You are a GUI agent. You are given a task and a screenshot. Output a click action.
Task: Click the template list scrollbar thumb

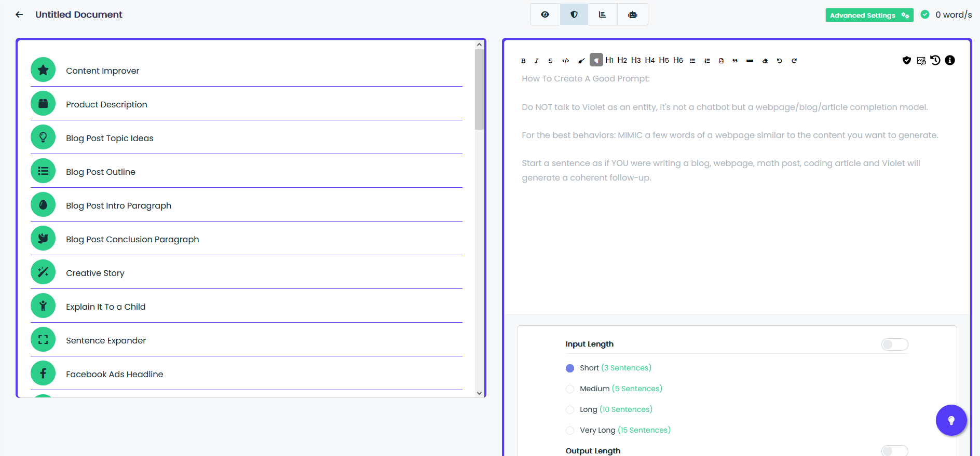479,89
